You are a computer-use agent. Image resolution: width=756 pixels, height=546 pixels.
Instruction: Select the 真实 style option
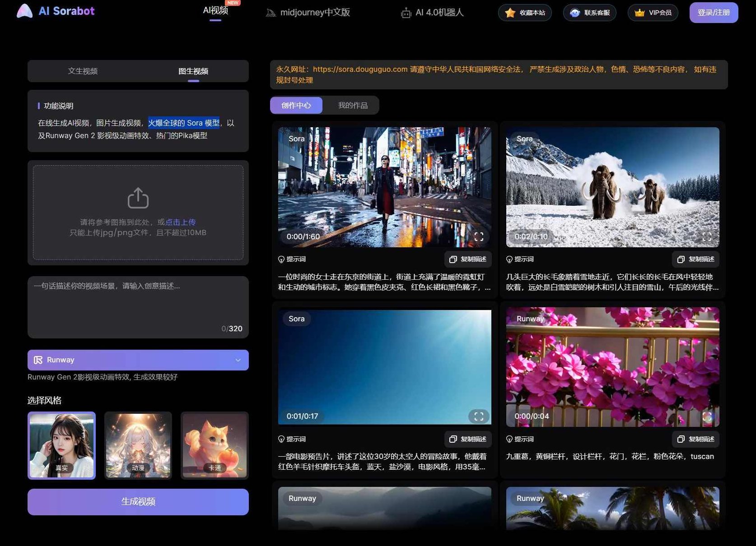pyautogui.click(x=61, y=446)
